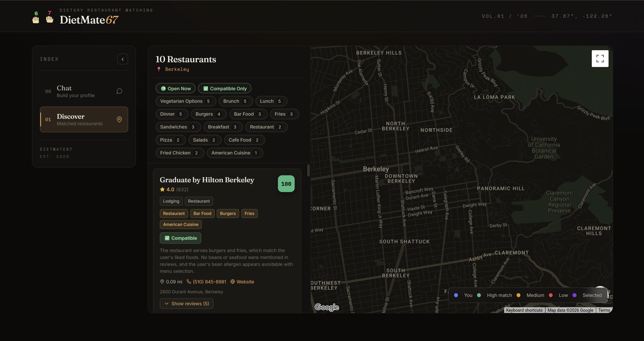Filter by Fried Chicken tag
644x341 pixels.
[180, 153]
